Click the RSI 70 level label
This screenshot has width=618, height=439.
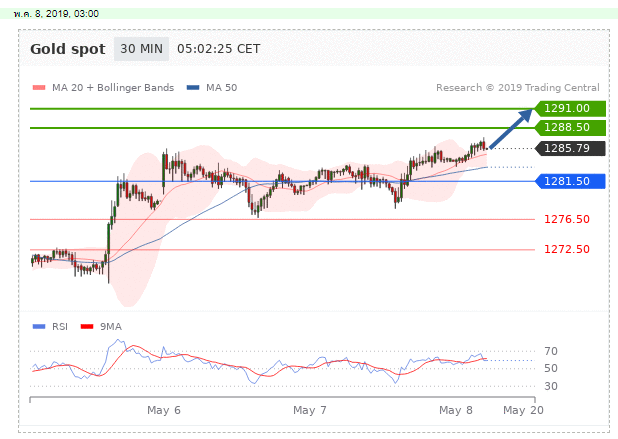coord(551,351)
